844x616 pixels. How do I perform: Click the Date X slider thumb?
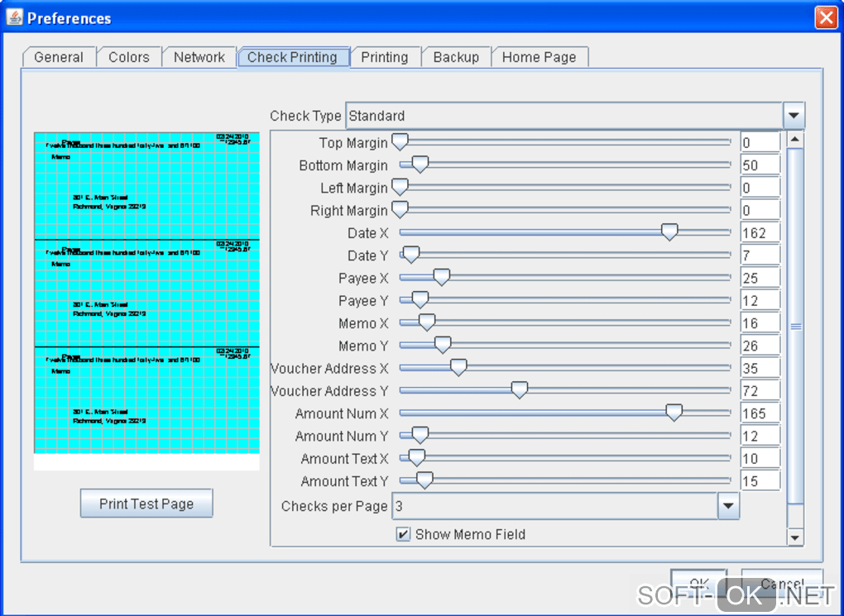point(669,232)
